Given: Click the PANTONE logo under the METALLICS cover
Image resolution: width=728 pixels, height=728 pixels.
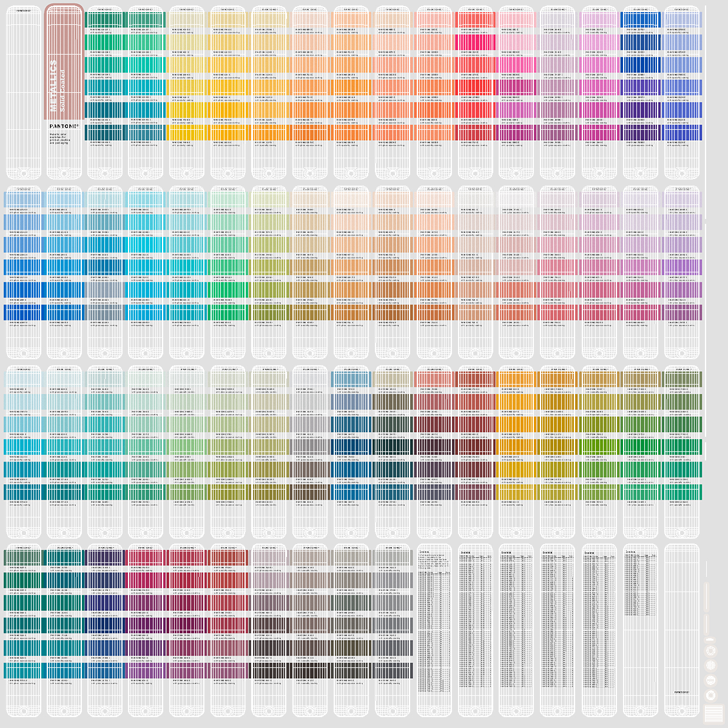Looking at the screenshot, I should pyautogui.click(x=64, y=126).
